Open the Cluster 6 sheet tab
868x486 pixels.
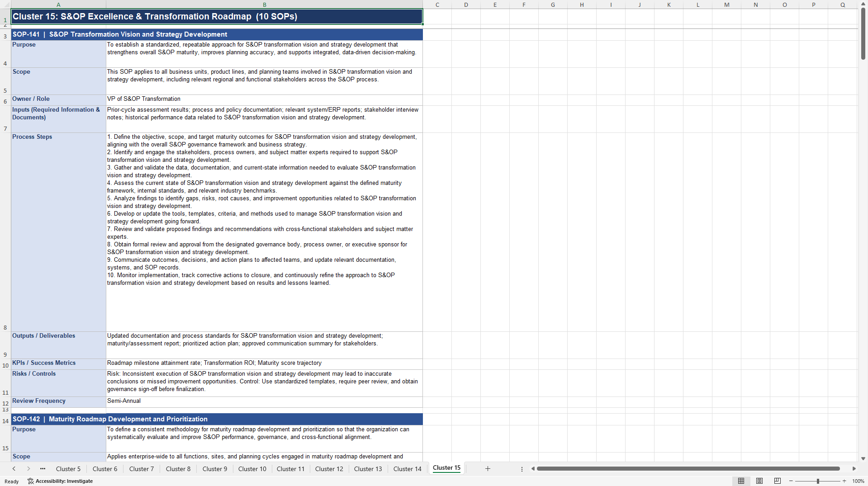(x=105, y=469)
